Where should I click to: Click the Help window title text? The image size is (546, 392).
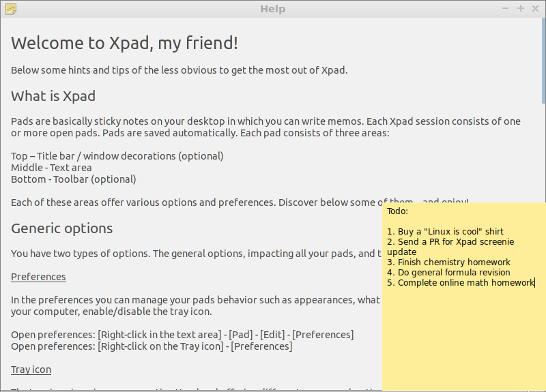[x=272, y=9]
